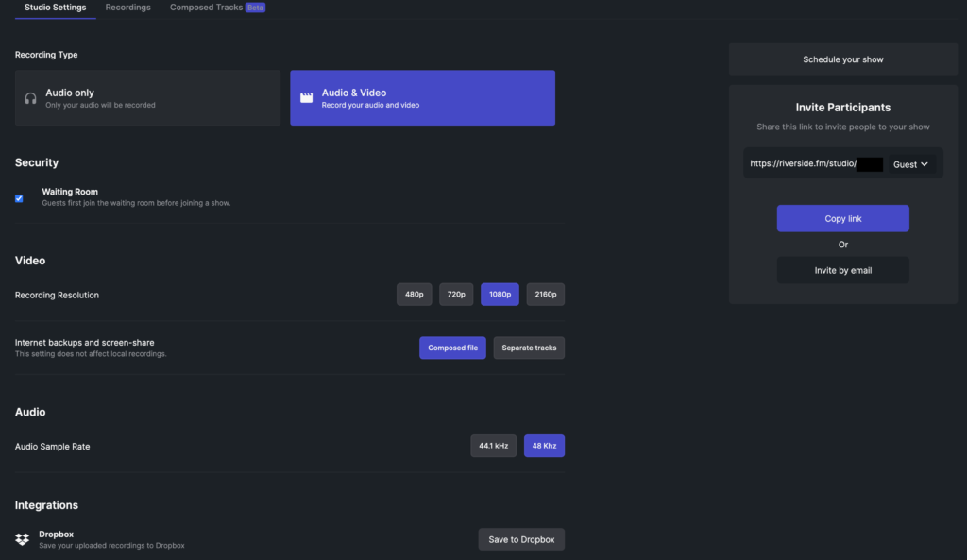Set audio sample rate to 48 Khz

coord(544,446)
